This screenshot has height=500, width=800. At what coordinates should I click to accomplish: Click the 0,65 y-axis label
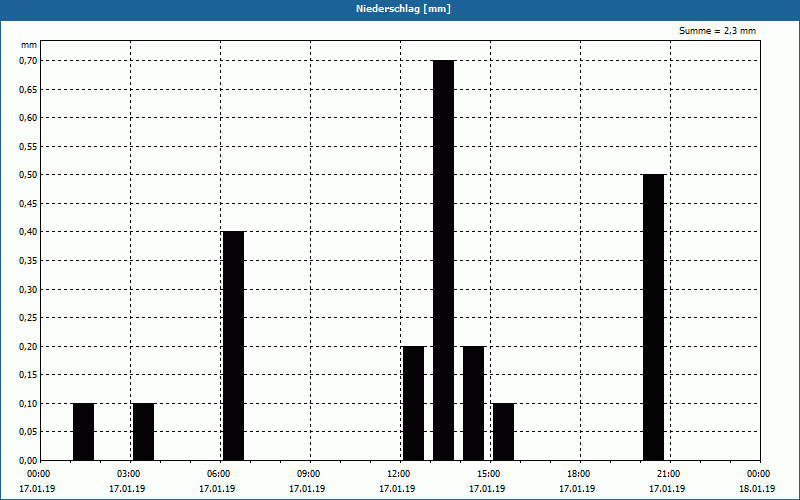tap(28, 89)
